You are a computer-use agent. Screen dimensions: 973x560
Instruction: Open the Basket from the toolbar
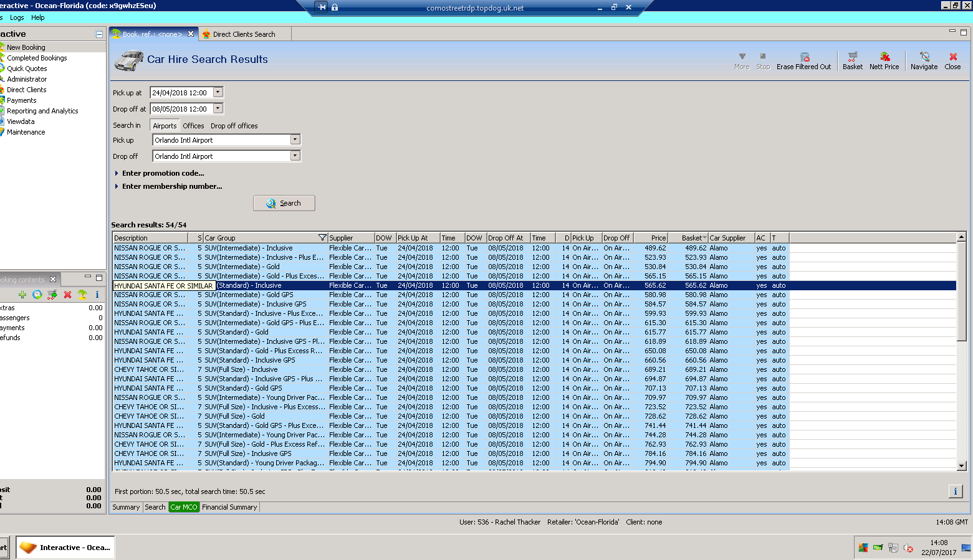tap(852, 57)
